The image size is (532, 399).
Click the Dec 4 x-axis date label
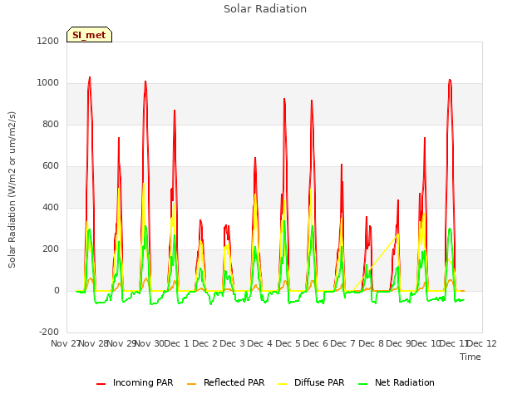point(259,343)
